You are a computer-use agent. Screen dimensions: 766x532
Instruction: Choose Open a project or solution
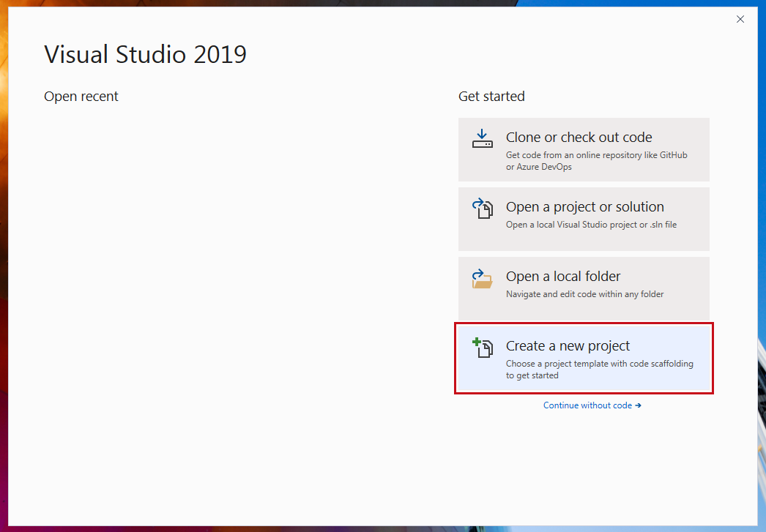tap(584, 219)
